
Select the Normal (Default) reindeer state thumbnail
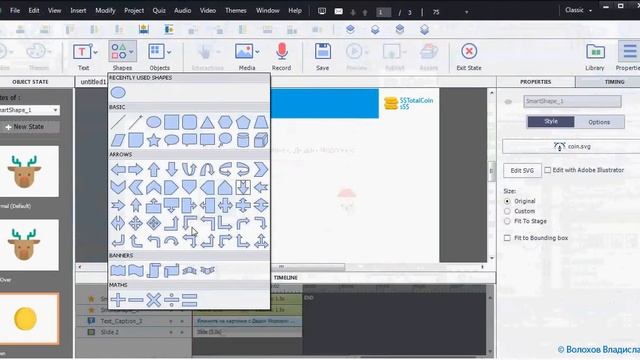[x=29, y=172]
